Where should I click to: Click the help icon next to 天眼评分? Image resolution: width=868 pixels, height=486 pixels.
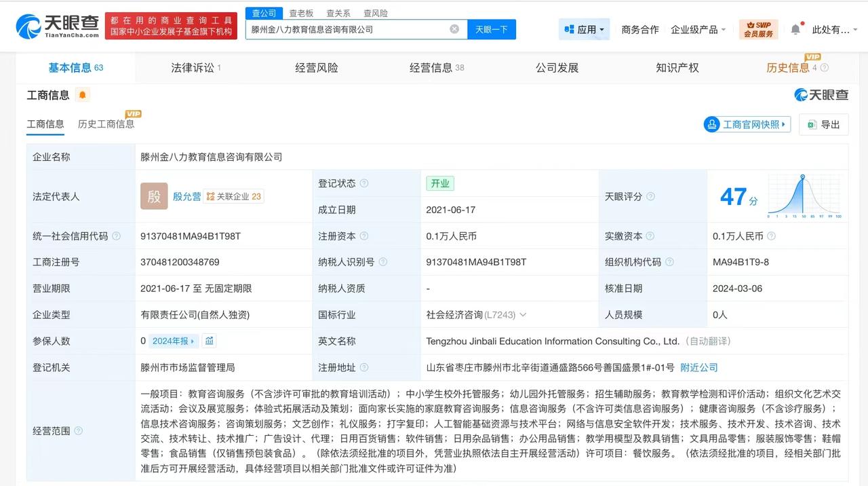(650, 196)
